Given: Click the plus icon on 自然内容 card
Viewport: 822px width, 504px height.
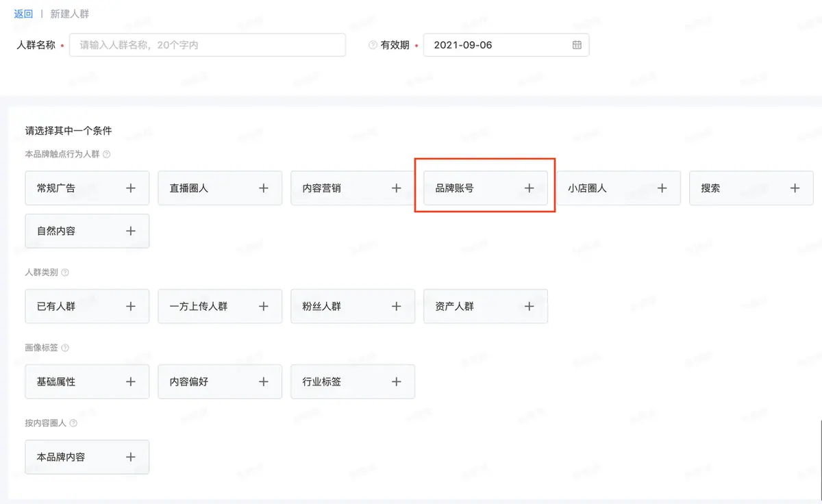Looking at the screenshot, I should click(131, 231).
